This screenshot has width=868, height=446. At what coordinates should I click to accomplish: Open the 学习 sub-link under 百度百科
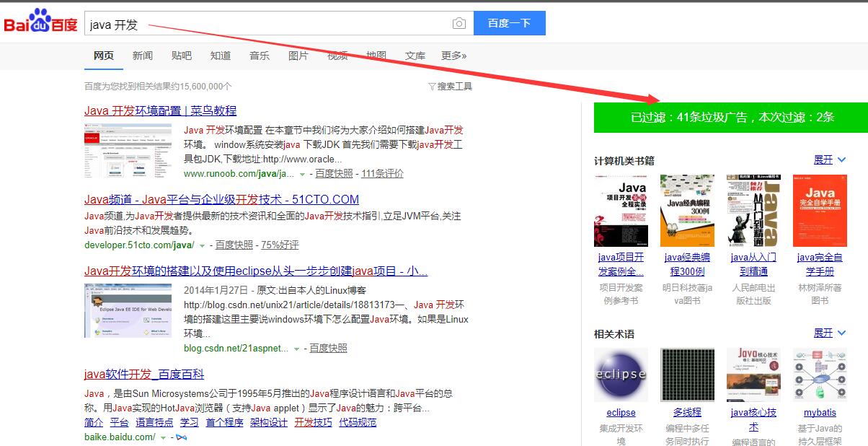click(190, 423)
